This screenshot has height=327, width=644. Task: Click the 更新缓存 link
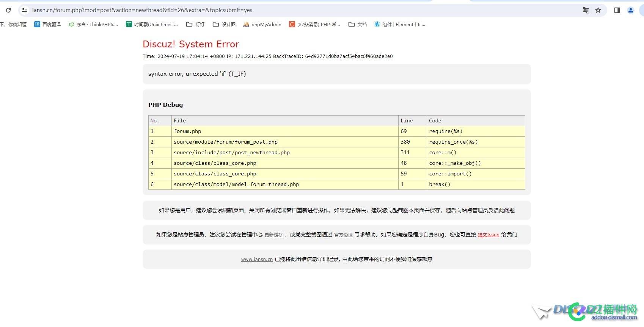[273, 235]
